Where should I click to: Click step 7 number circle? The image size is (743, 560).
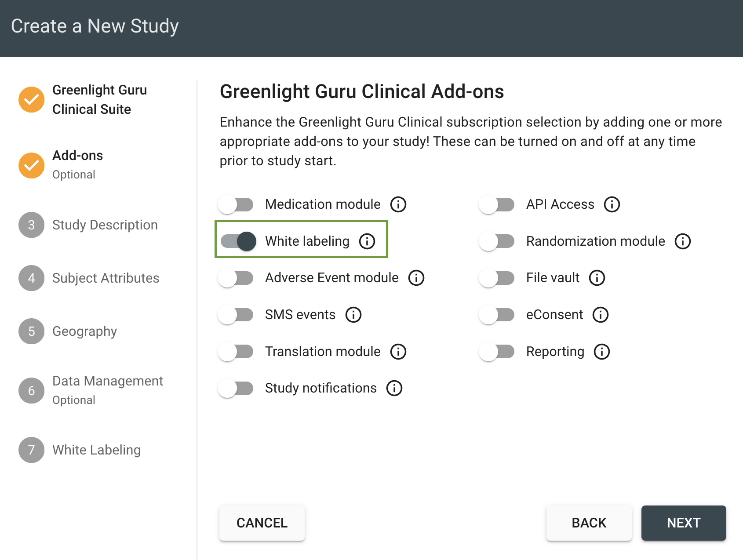coord(31,450)
